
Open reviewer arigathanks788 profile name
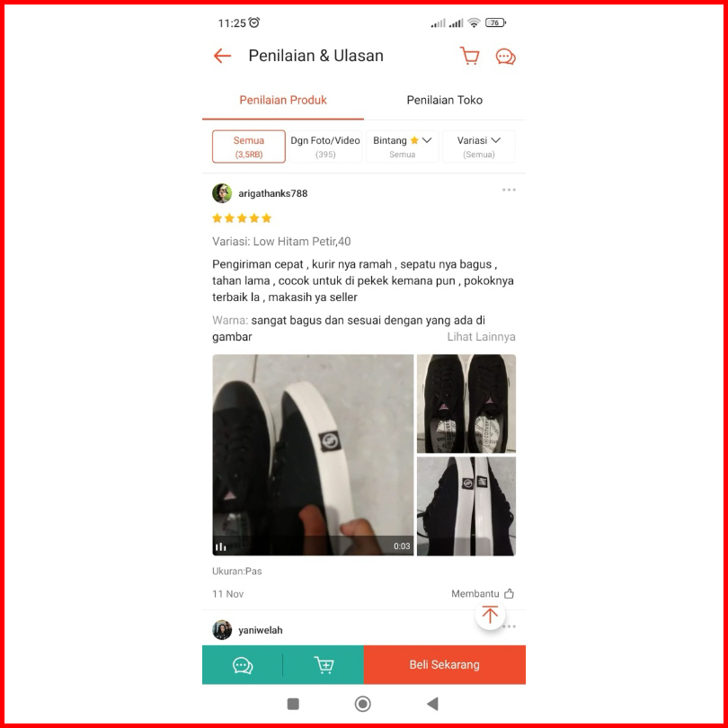[x=273, y=193]
